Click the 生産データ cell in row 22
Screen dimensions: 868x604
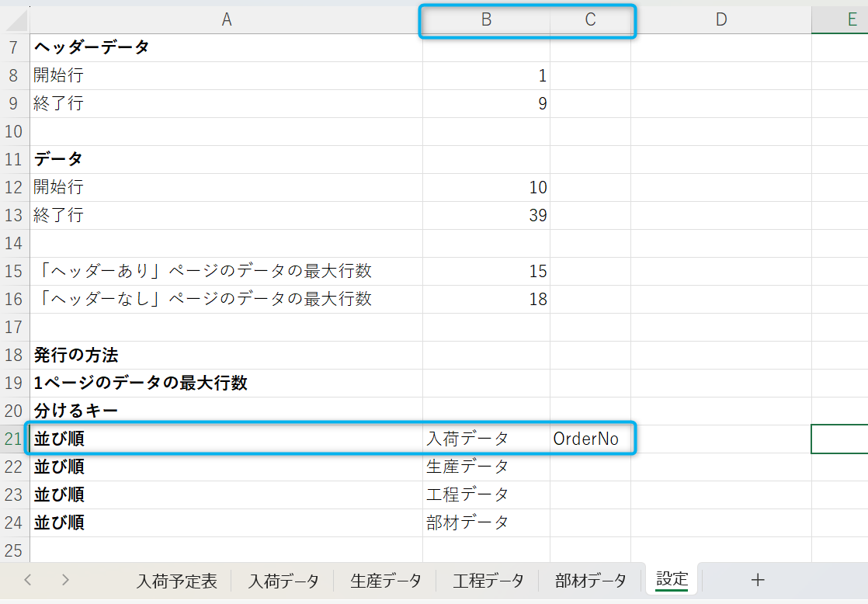(x=486, y=467)
